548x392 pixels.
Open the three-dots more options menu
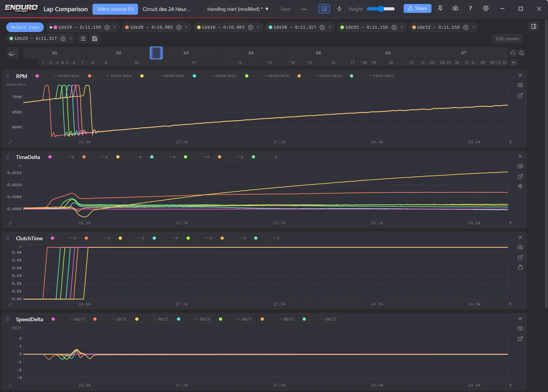tap(304, 9)
